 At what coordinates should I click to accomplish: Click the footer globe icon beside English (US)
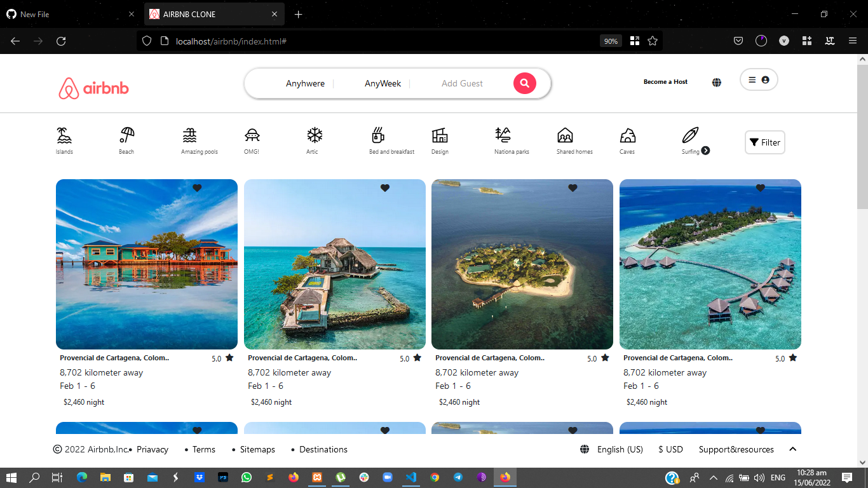(x=585, y=449)
